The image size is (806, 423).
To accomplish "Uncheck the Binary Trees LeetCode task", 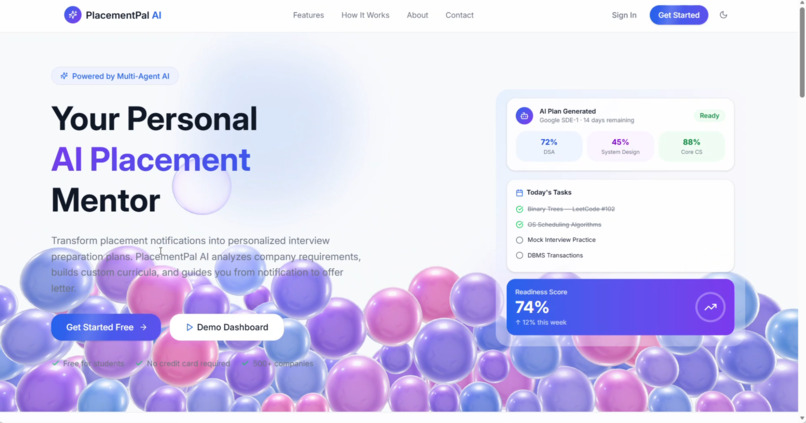I will pos(519,209).
